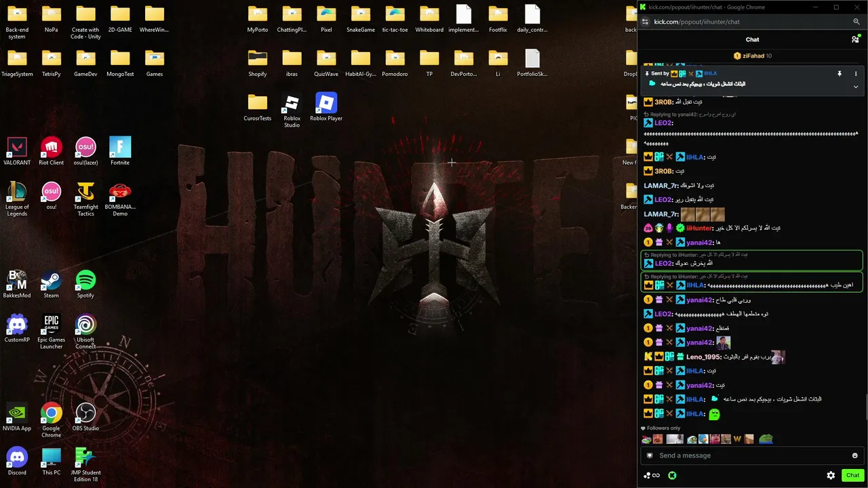Open the emoji picker in the message box
The image size is (868, 488).
pos(854,455)
